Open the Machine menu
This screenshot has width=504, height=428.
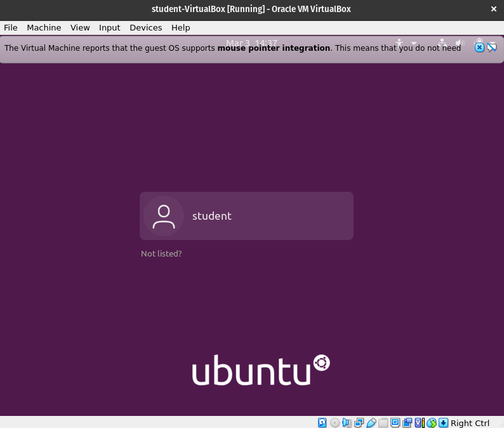(44, 28)
